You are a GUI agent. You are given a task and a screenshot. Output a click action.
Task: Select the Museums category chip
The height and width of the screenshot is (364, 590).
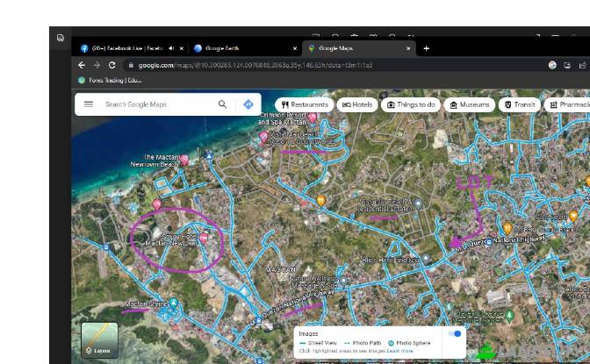click(x=470, y=104)
